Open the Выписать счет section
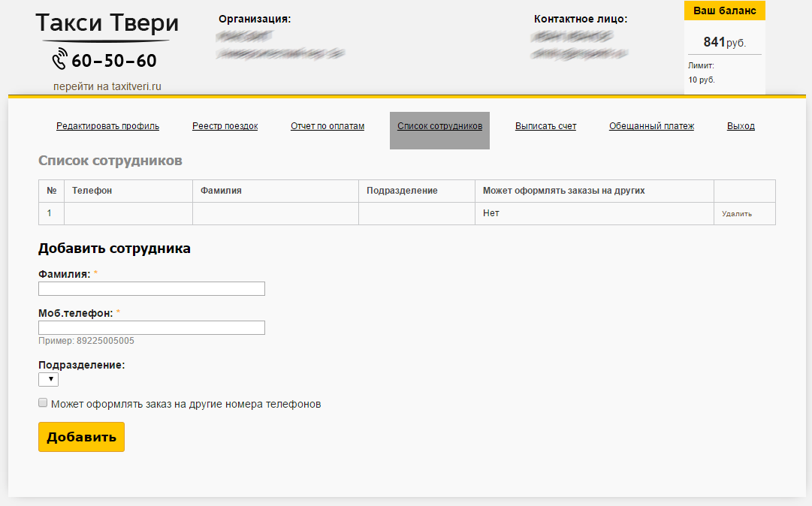This screenshot has height=506, width=812. 545,126
